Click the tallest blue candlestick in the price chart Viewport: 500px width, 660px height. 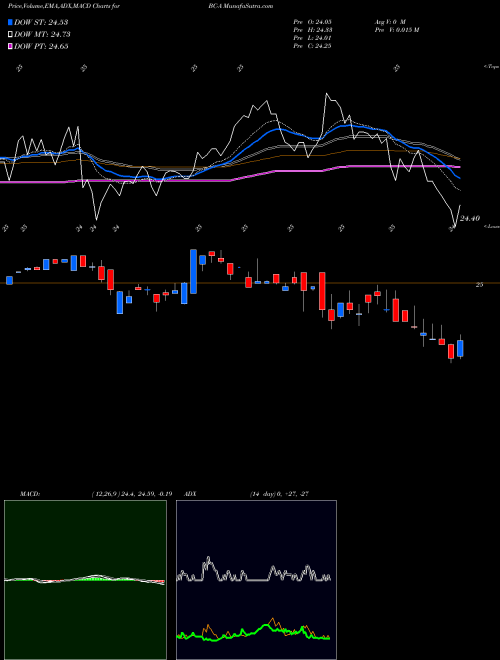click(x=193, y=271)
